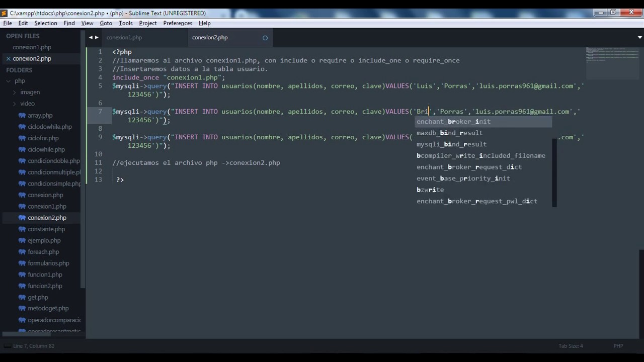Open the File menu
Viewport: 644px width, 362px height.
tap(8, 23)
